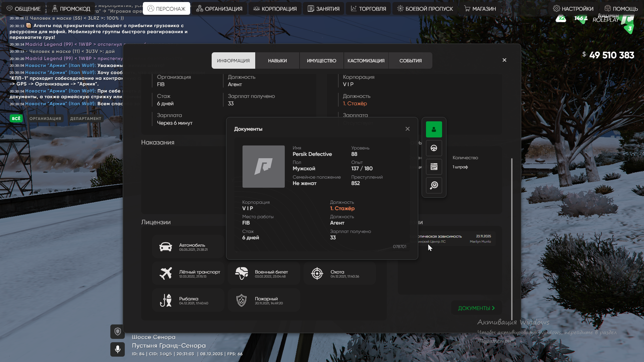Switch to the ИМУЩЕСТВО tab
The width and height of the screenshot is (644, 362).
321,61
